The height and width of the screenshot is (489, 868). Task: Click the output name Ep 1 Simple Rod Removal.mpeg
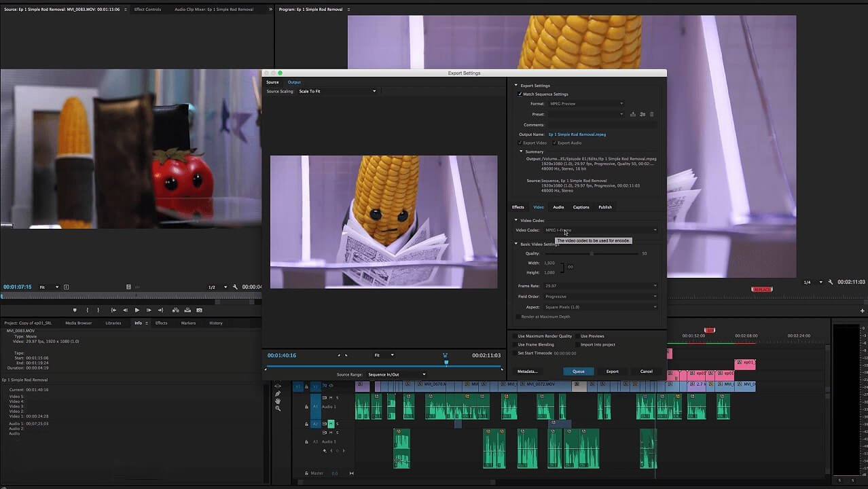577,134
